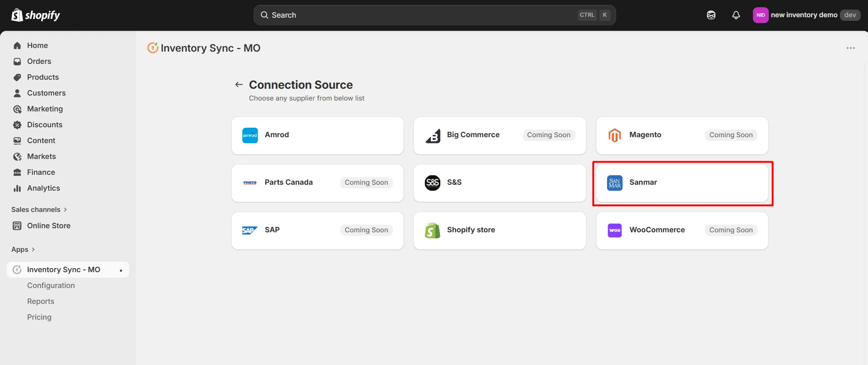Click Coming Soon badge on SAP

[366, 230]
